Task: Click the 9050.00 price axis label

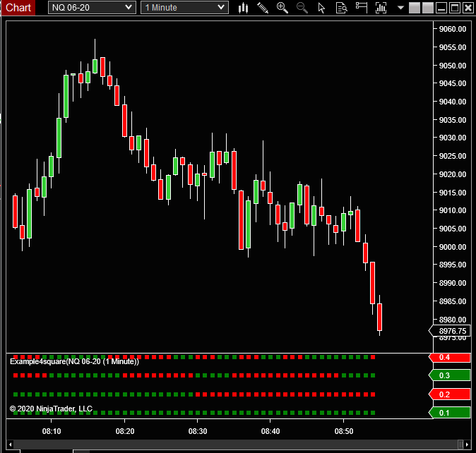Action: (453, 66)
